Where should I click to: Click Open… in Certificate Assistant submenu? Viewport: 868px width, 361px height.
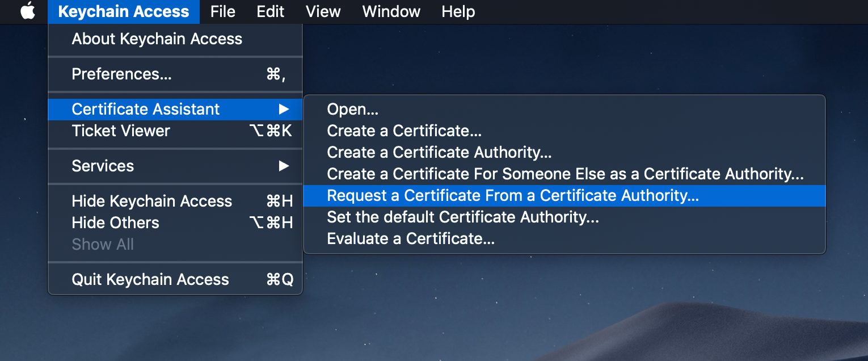564,110
